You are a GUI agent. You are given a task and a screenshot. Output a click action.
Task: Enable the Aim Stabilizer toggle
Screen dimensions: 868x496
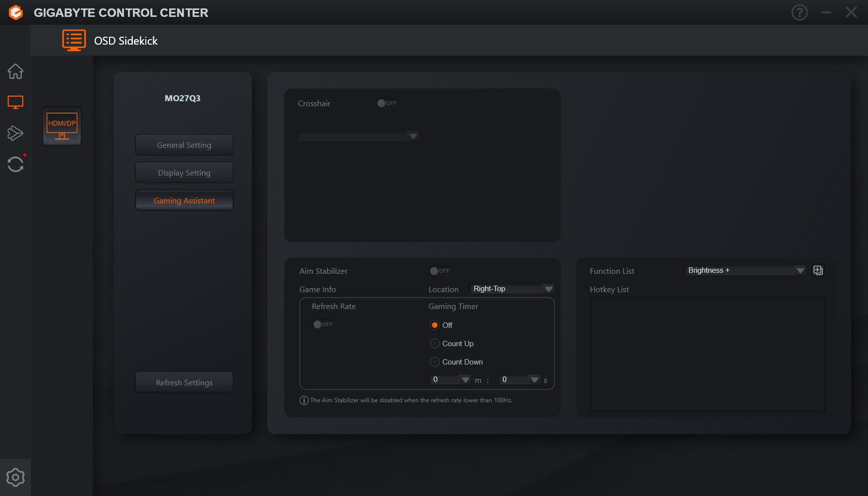(439, 271)
